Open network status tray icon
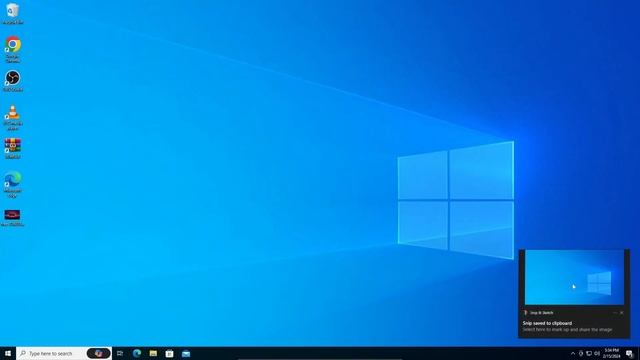 [x=589, y=353]
